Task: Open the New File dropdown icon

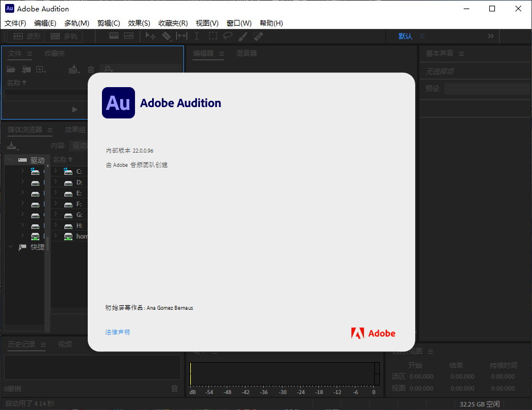Action: [x=41, y=69]
